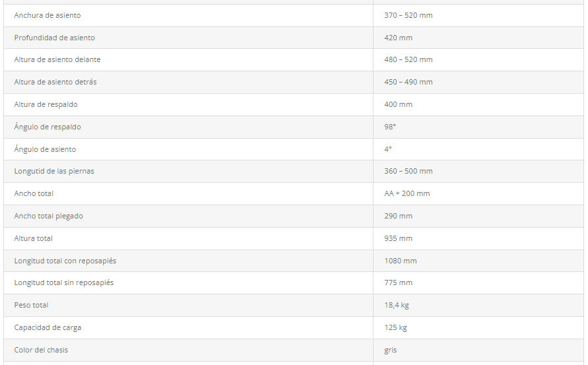Image resolution: width=588 pixels, height=365 pixels.
Task: Click the "Peso total" row label
Action: click(x=32, y=305)
